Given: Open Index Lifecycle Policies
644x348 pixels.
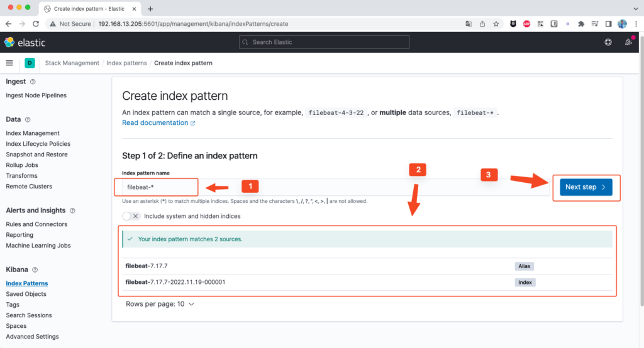Looking at the screenshot, I should [x=38, y=144].
